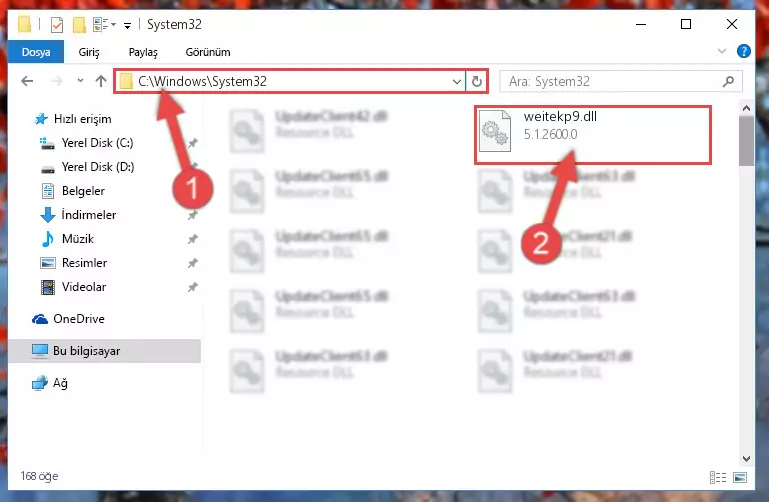
Task: Select the weitekp9.dll file
Action: tap(592, 134)
